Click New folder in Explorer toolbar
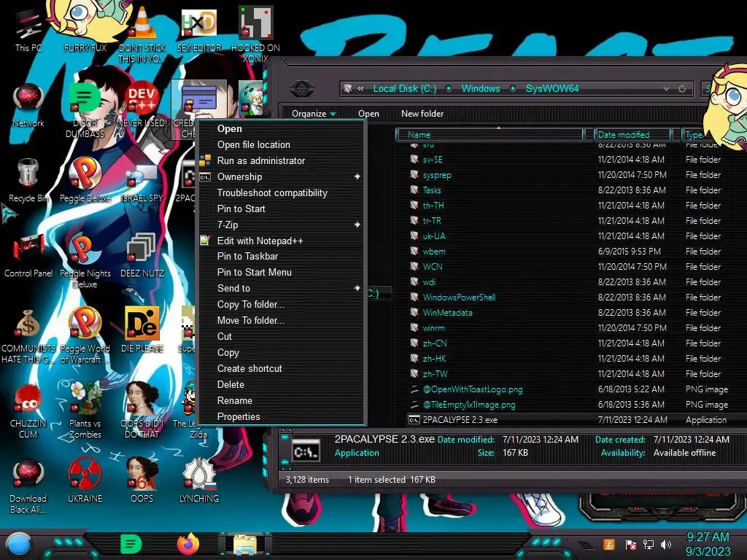The width and height of the screenshot is (747, 560). coord(422,114)
